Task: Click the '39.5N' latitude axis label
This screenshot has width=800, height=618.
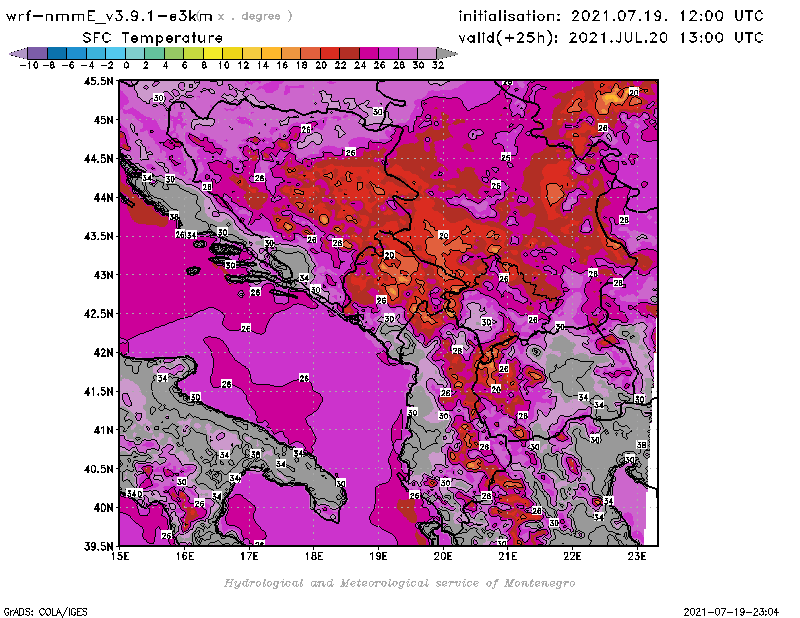Action: (x=98, y=547)
